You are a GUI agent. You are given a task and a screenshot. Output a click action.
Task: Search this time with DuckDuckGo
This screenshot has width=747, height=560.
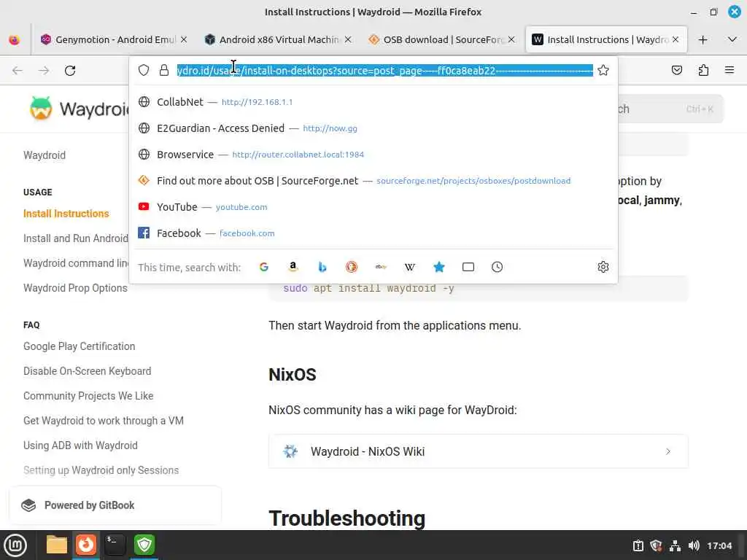click(x=352, y=267)
